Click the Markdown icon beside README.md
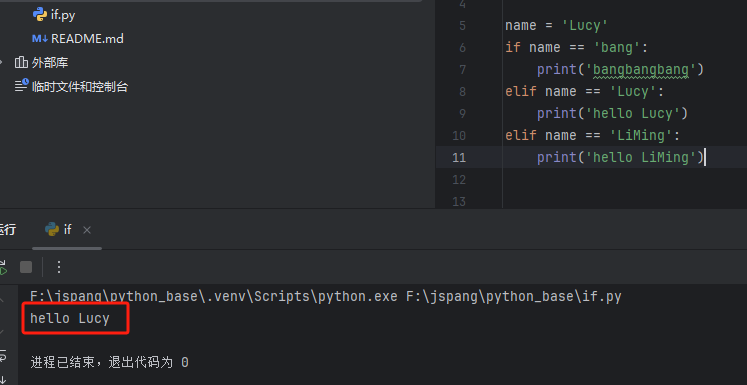This screenshot has height=385, width=747. pos(40,39)
